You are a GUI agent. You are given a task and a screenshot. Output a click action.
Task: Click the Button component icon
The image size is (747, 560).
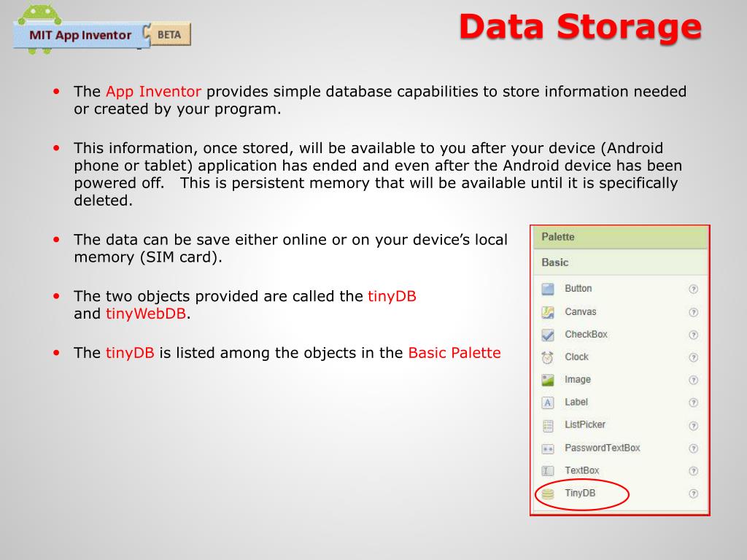pyautogui.click(x=548, y=289)
